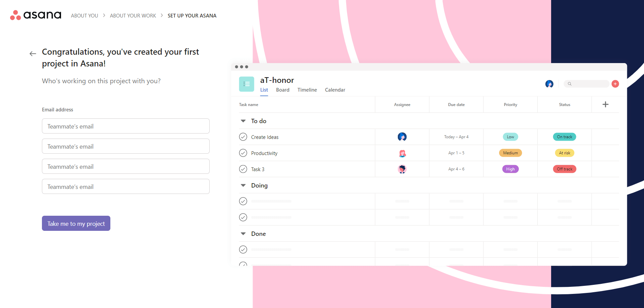The width and height of the screenshot is (644, 308).
Task: Click the Task 3 task name
Action: pyautogui.click(x=258, y=169)
